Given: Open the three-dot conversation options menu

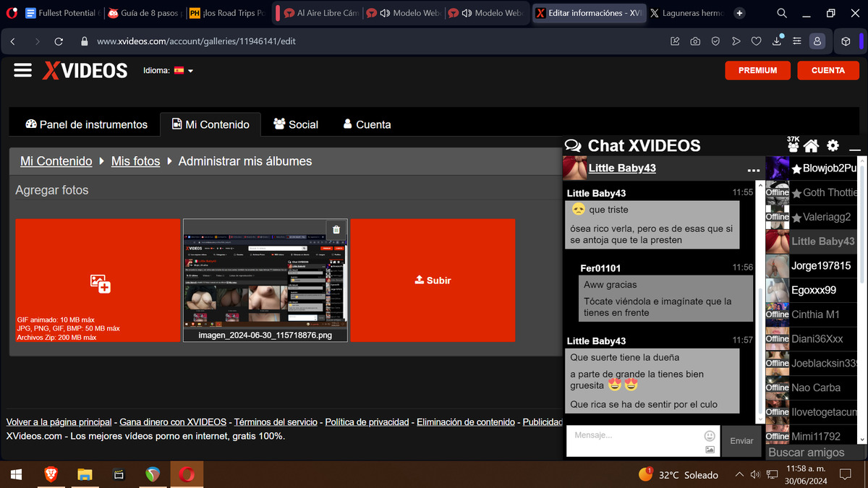Looking at the screenshot, I should click(x=754, y=170).
